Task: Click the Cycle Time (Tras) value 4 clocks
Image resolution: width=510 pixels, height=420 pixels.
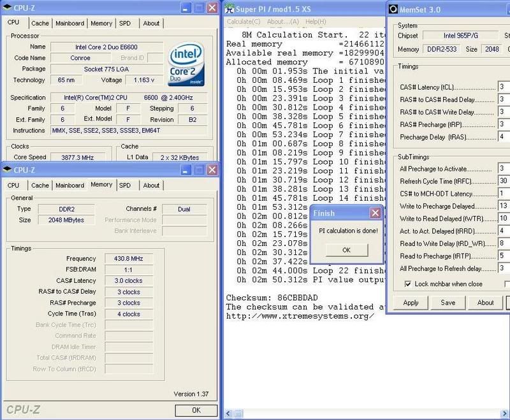Action: point(129,314)
